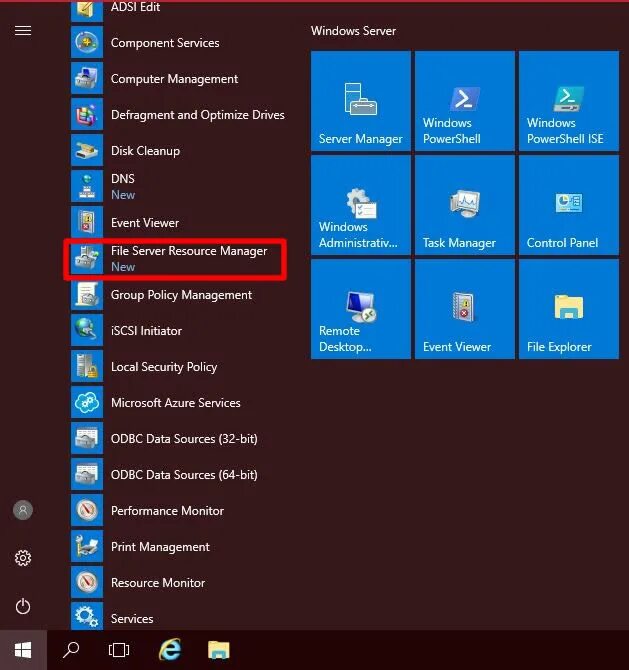Launch Disk Cleanup icon
This screenshot has height=670, width=629.
pyautogui.click(x=87, y=150)
